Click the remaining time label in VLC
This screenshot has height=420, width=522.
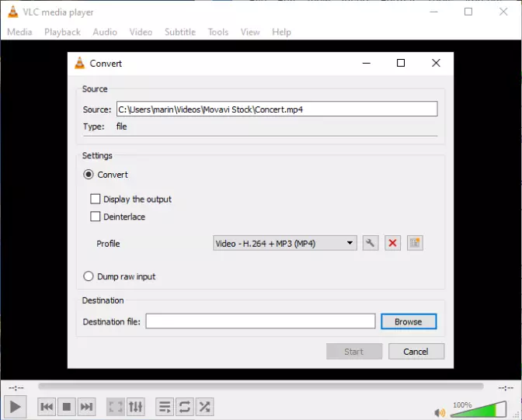(506, 388)
